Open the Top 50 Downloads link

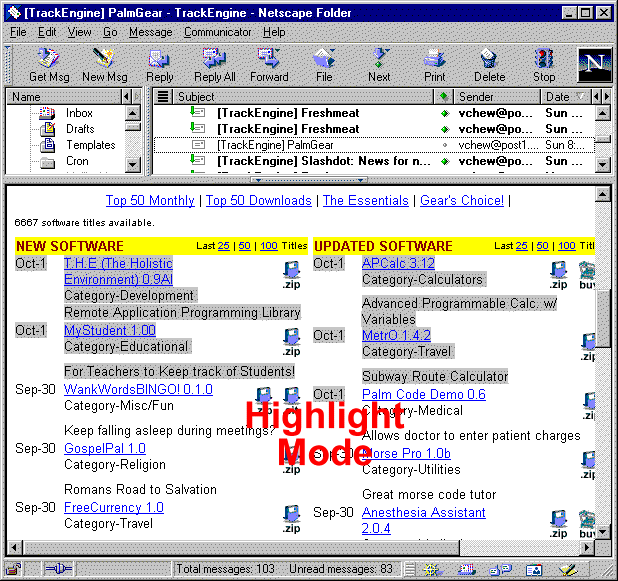(x=259, y=201)
